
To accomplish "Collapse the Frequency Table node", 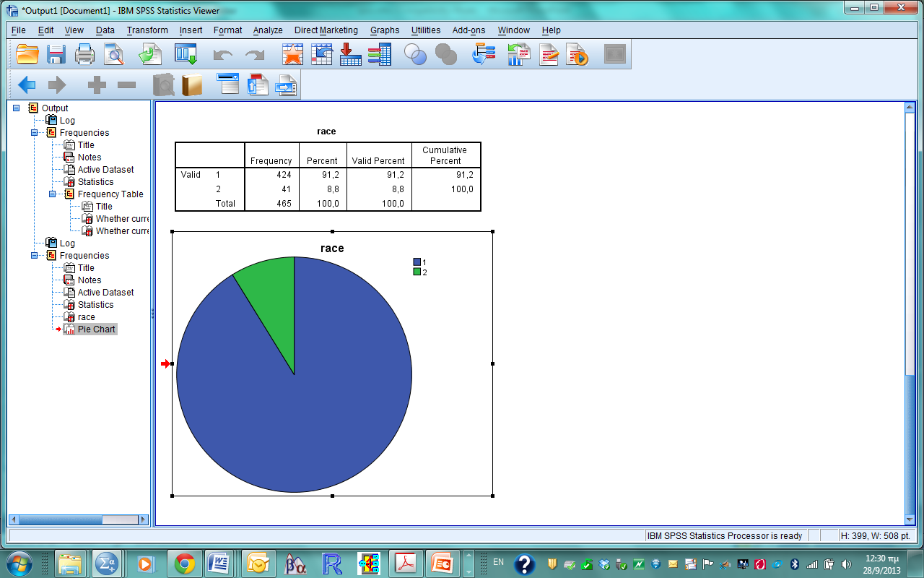I will point(53,194).
